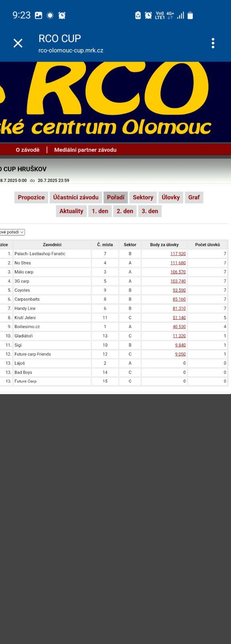Open the Sektory tab
This screenshot has width=231, height=644.
point(143,197)
